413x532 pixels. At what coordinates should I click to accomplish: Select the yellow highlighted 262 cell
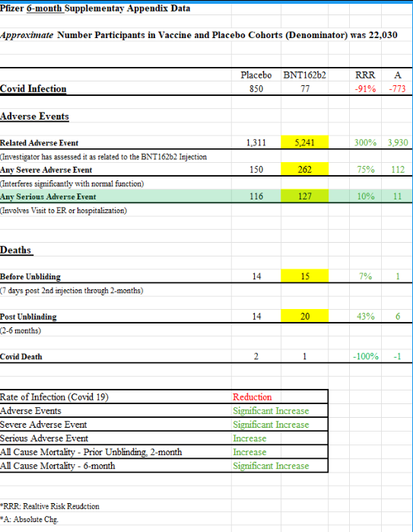(304, 169)
